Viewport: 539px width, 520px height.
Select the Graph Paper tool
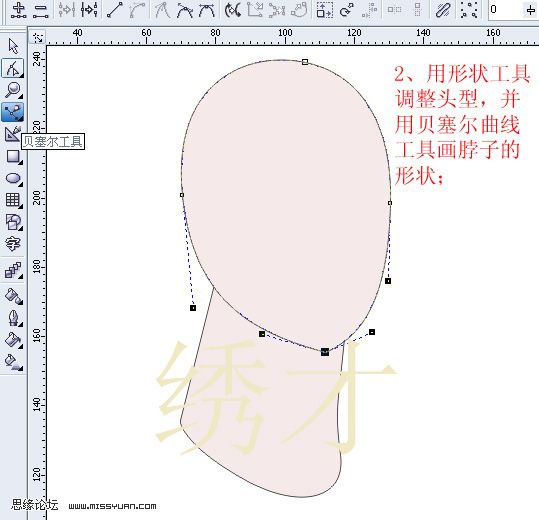[x=13, y=200]
